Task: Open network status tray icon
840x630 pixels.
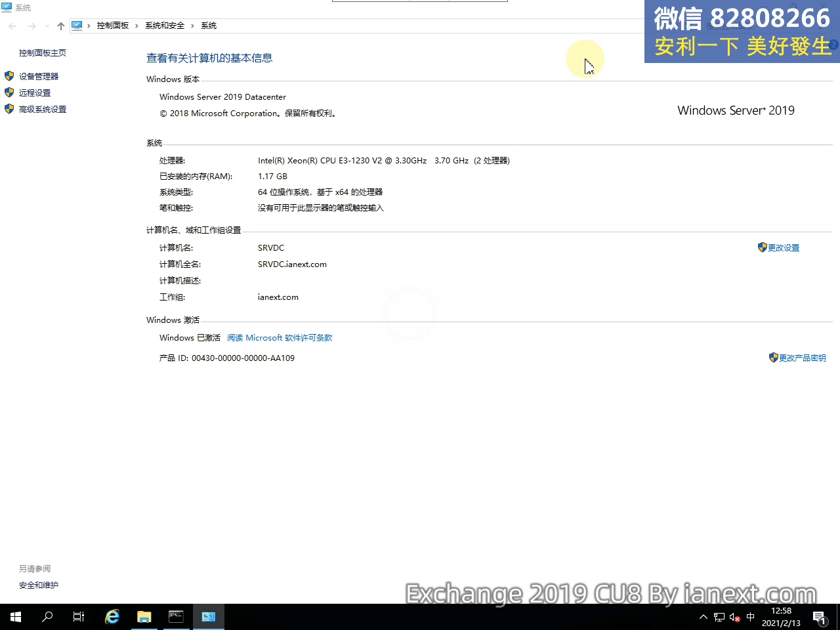Action: point(719,617)
